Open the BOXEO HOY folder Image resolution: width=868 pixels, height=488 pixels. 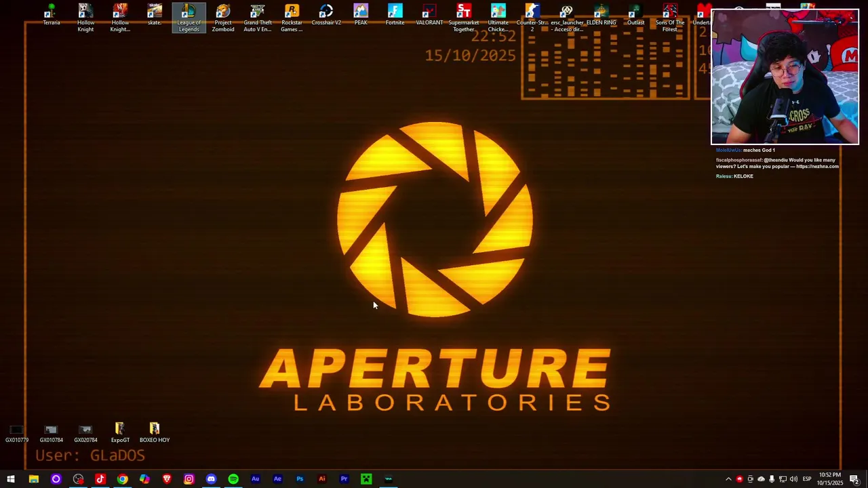click(155, 434)
